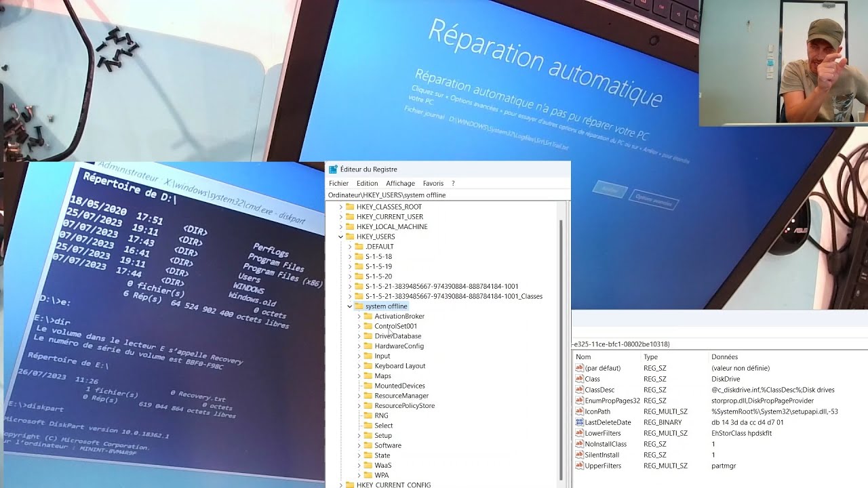Click the NoInstallClass value icon

pyautogui.click(x=579, y=444)
